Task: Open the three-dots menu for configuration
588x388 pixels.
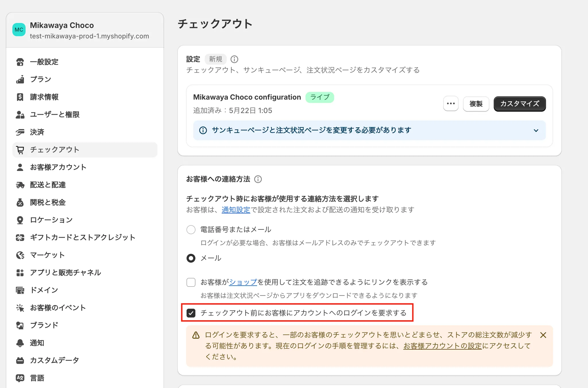Action: [x=450, y=104]
